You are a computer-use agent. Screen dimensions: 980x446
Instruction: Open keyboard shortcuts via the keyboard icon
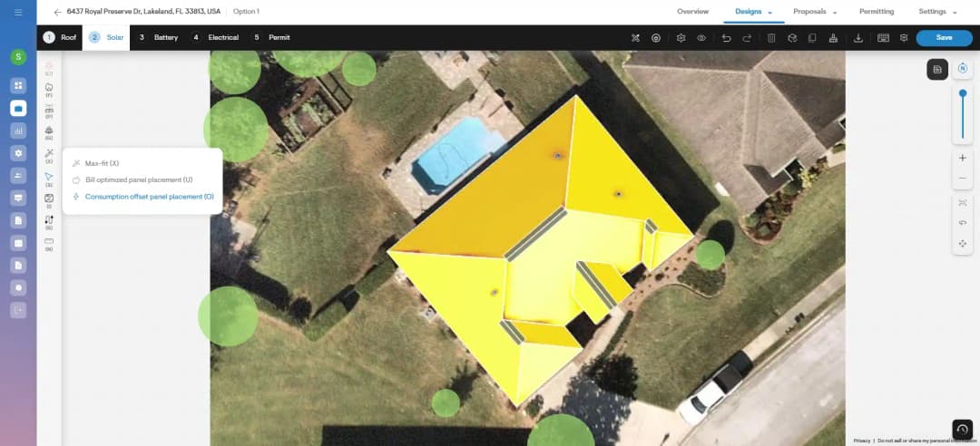883,38
